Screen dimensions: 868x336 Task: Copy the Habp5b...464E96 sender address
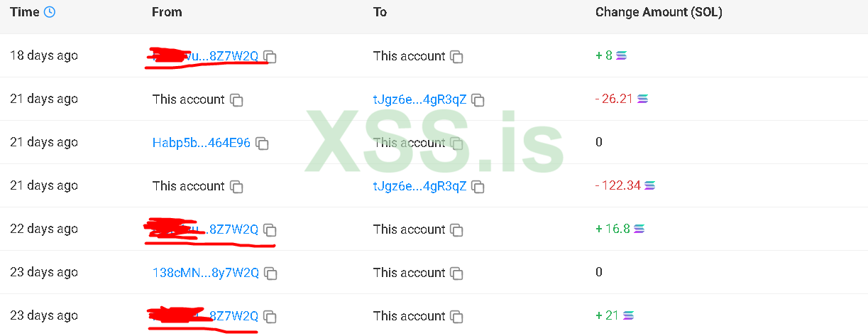tap(262, 143)
